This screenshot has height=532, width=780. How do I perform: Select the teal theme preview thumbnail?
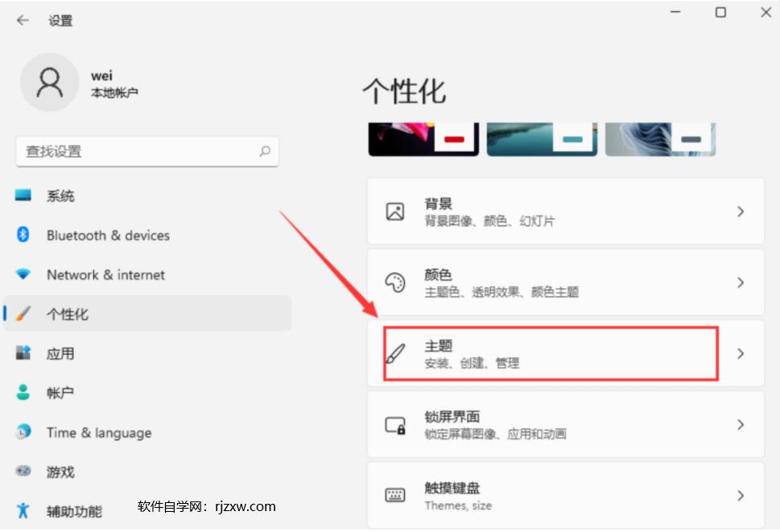point(541,137)
